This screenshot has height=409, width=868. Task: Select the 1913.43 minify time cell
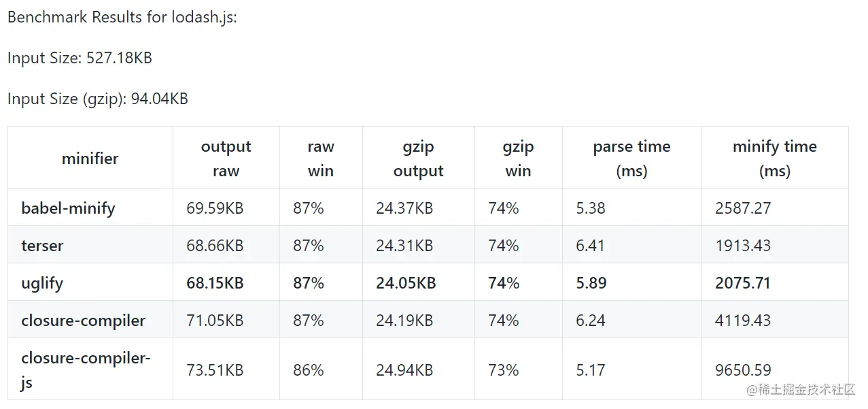coord(743,246)
